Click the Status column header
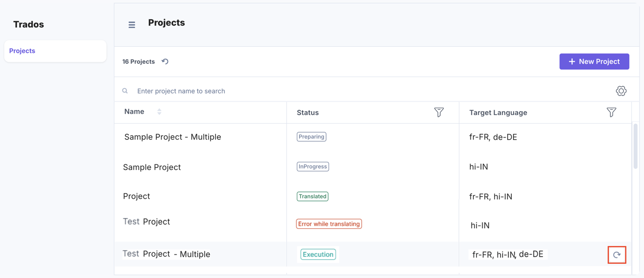The height and width of the screenshot is (278, 644). point(308,113)
